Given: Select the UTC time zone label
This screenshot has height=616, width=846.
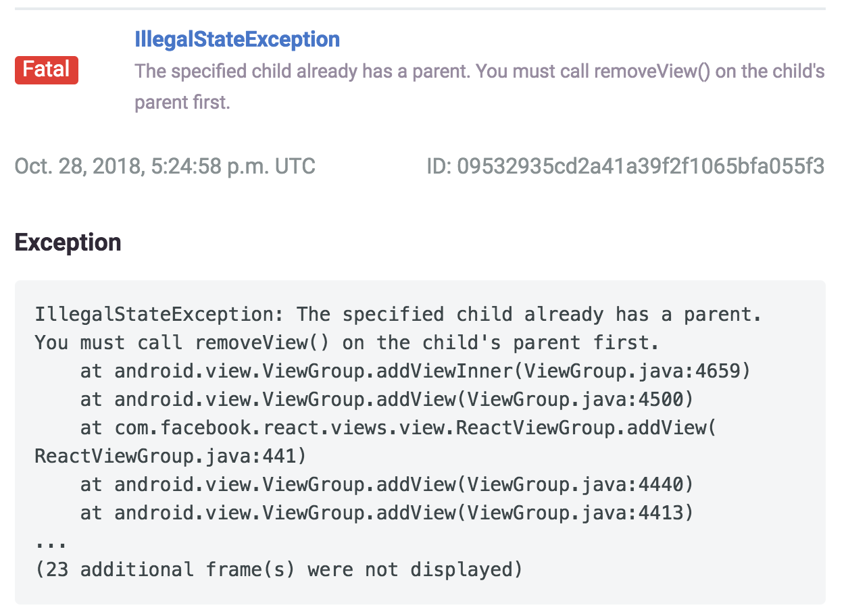Looking at the screenshot, I should [x=295, y=165].
